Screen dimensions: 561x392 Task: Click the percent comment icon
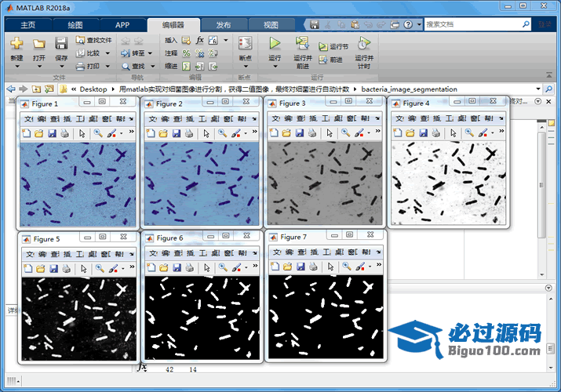[x=186, y=53]
